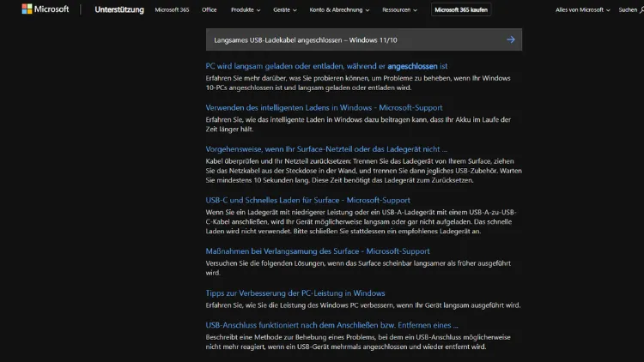Screen dimensions: 644x362
Task: Expand the Geräte dropdown menu
Action: [285, 10]
